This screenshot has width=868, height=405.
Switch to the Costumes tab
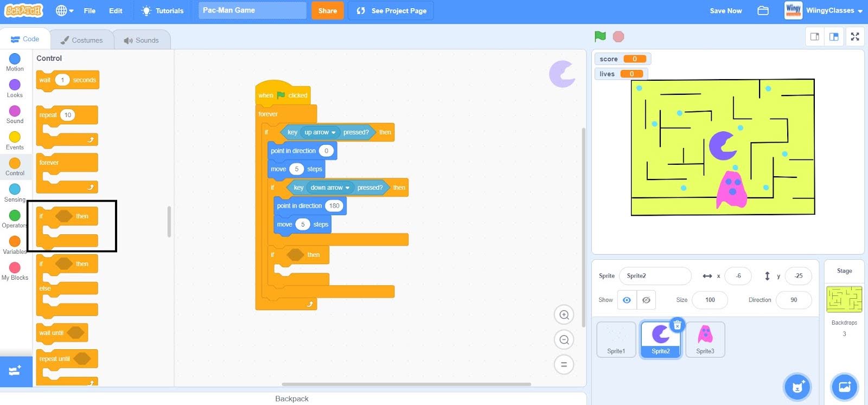[x=81, y=40]
